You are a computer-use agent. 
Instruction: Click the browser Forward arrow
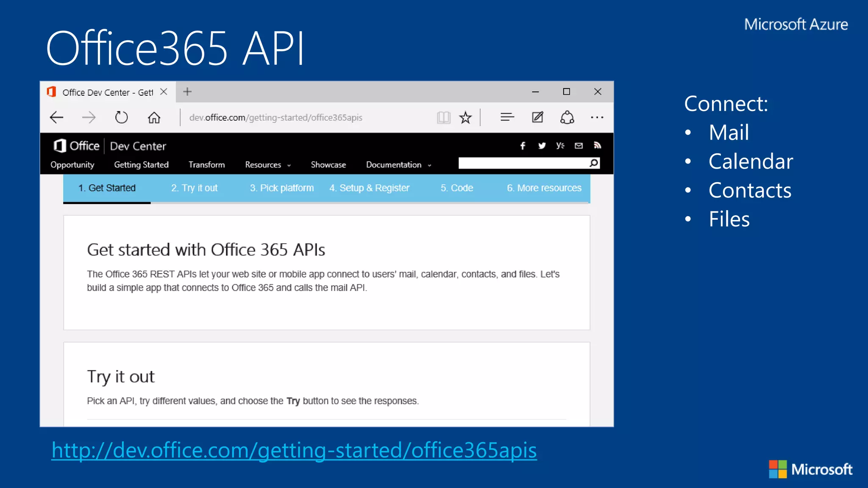(89, 117)
